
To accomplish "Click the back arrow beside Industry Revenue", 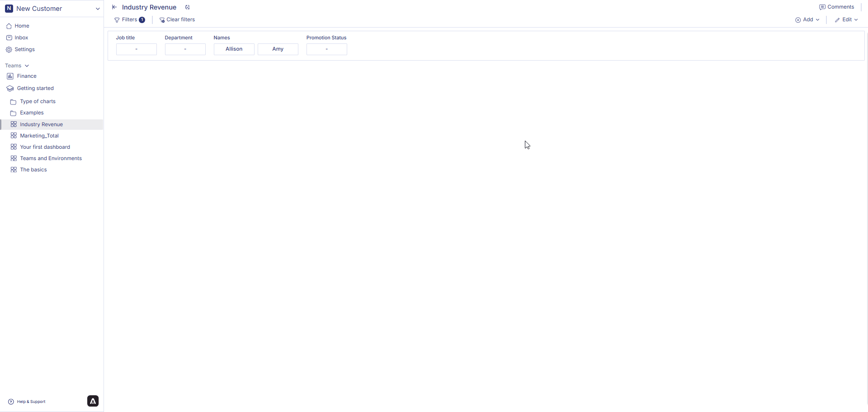I will pos(114,7).
